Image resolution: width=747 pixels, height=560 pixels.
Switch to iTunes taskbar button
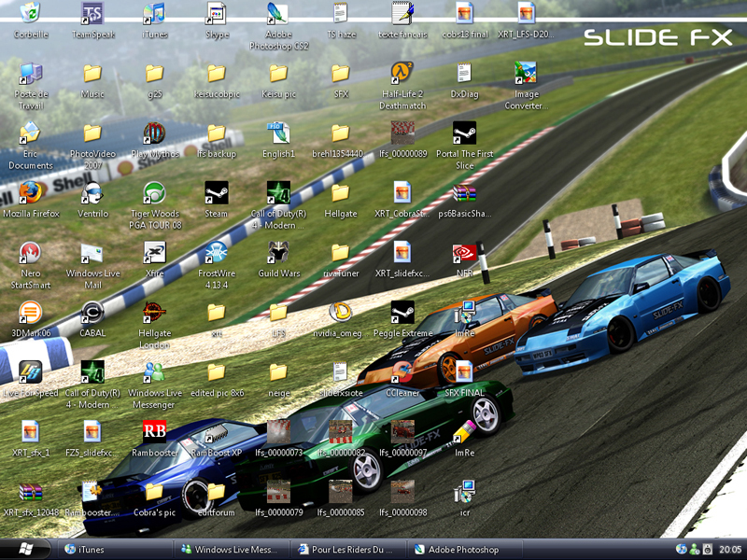(113, 550)
